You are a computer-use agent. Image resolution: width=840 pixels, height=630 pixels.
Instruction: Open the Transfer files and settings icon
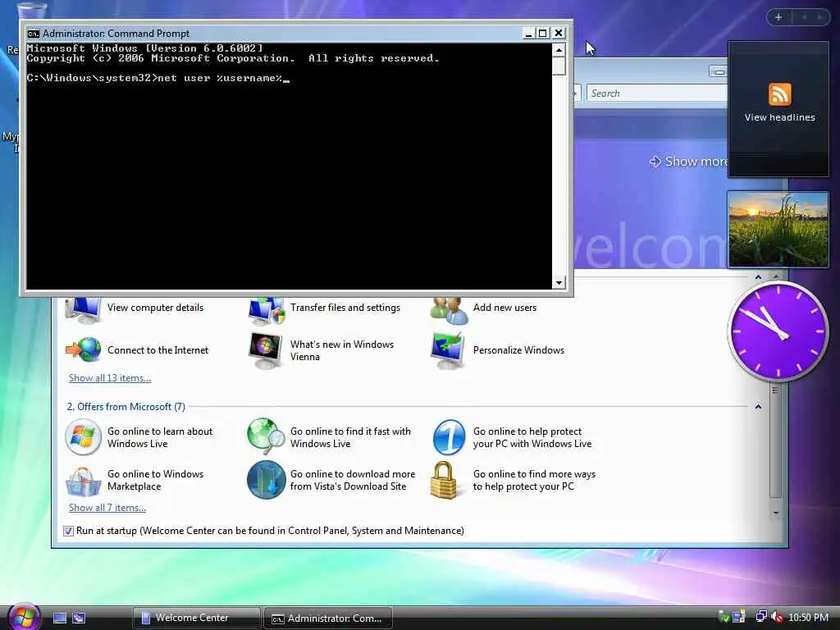[267, 309]
